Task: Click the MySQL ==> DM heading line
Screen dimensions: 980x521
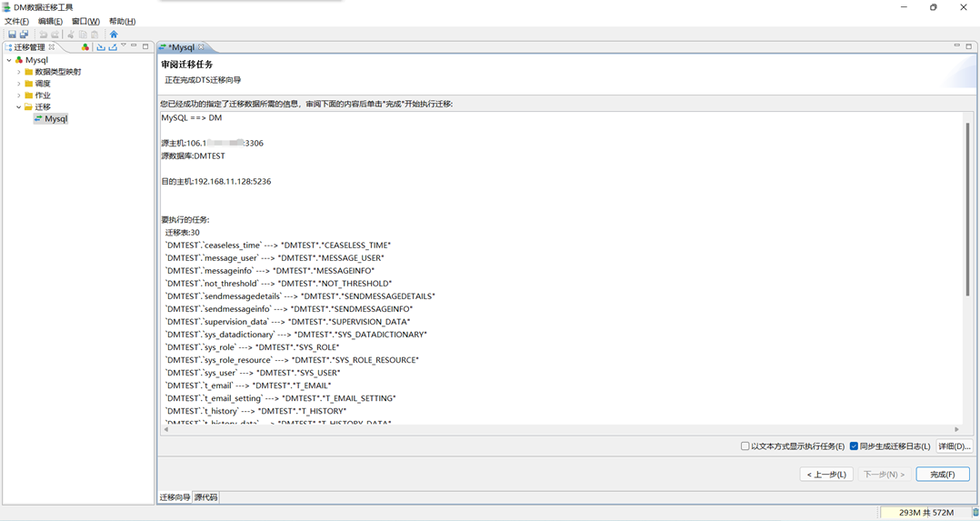Action: pos(191,118)
